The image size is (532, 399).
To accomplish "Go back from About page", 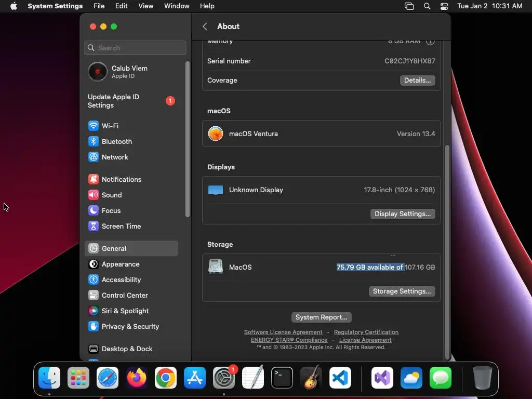I will pyautogui.click(x=205, y=26).
